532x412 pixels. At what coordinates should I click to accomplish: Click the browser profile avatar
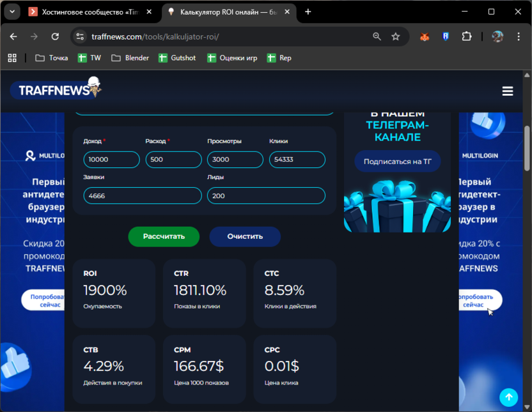click(x=497, y=36)
